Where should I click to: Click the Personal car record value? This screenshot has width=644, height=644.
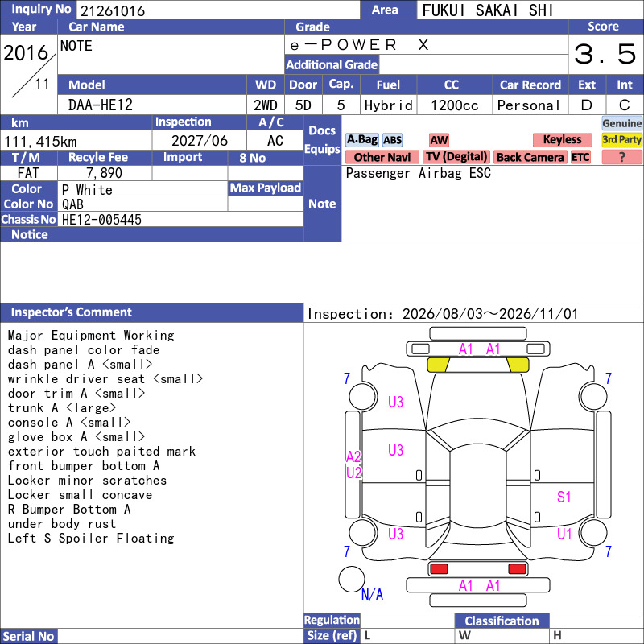point(529,105)
